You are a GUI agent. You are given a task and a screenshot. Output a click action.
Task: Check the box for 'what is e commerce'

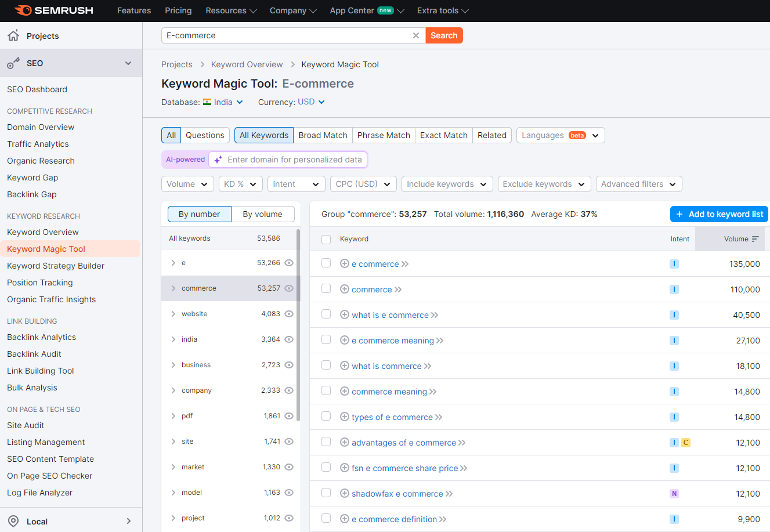(x=326, y=314)
